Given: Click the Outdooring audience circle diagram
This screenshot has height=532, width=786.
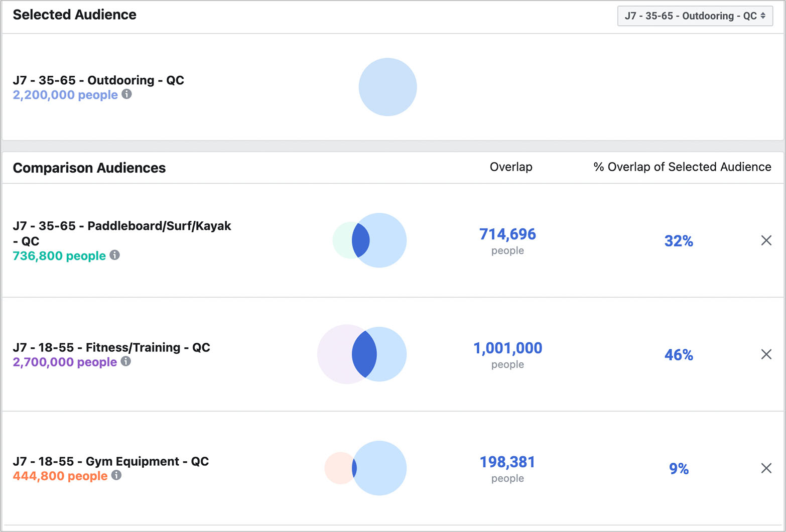Looking at the screenshot, I should [x=387, y=87].
